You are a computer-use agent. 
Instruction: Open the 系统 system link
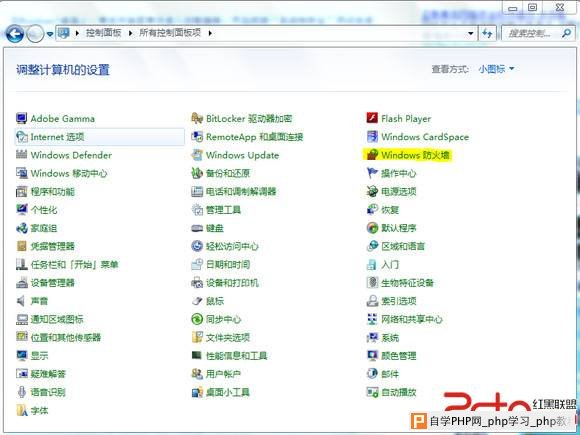(390, 337)
